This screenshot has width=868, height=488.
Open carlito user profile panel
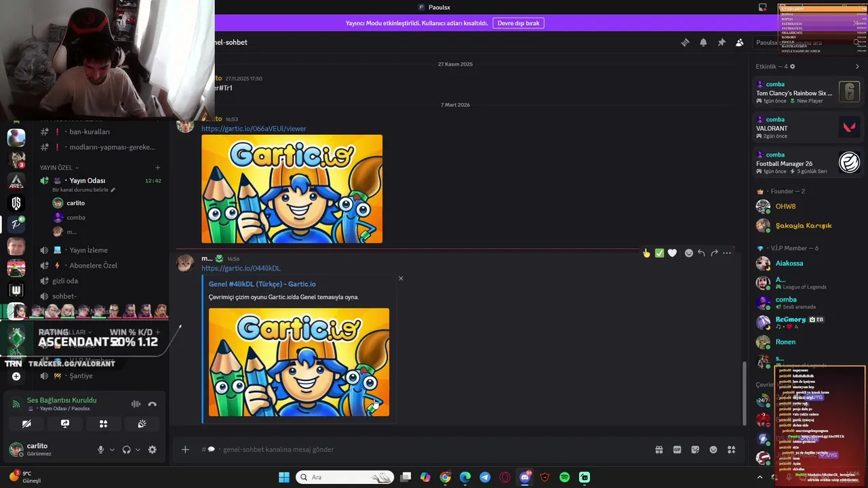38,449
